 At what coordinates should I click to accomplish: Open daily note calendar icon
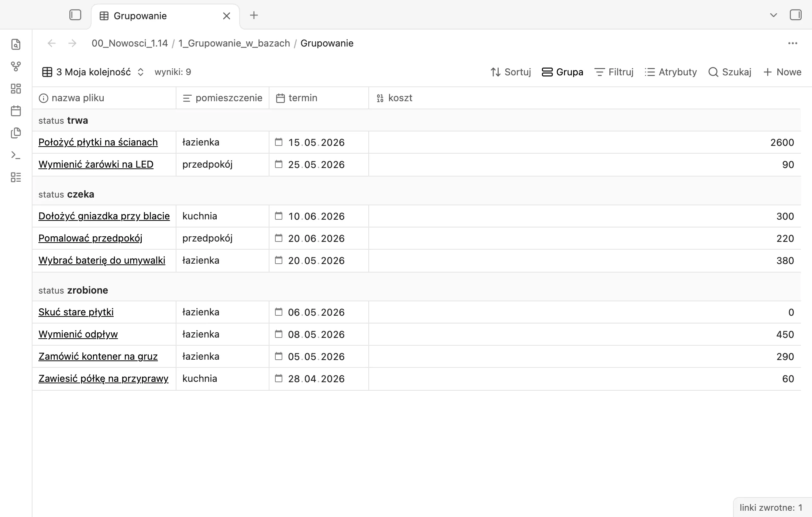point(16,111)
